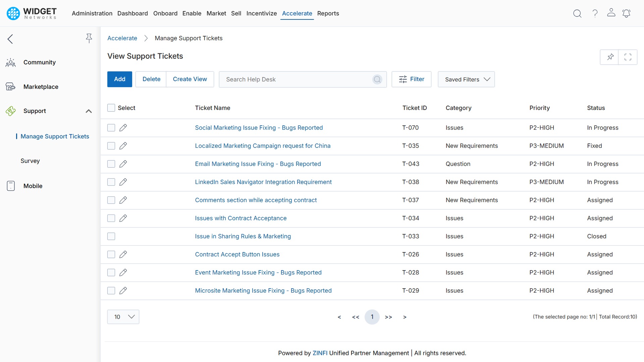644x362 pixels.
Task: Open the edit pencil for ticket T-070
Action: click(123, 127)
